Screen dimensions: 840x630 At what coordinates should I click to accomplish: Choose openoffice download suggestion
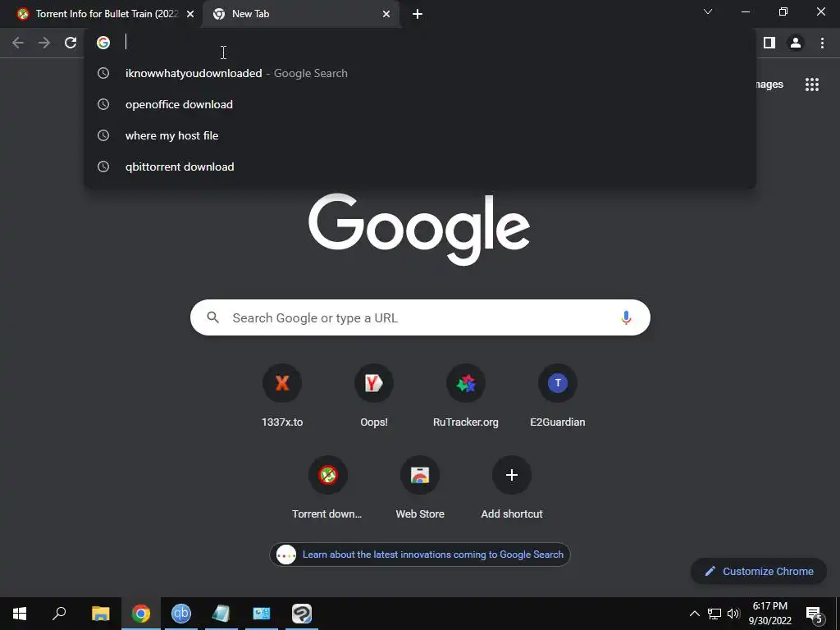(419, 104)
